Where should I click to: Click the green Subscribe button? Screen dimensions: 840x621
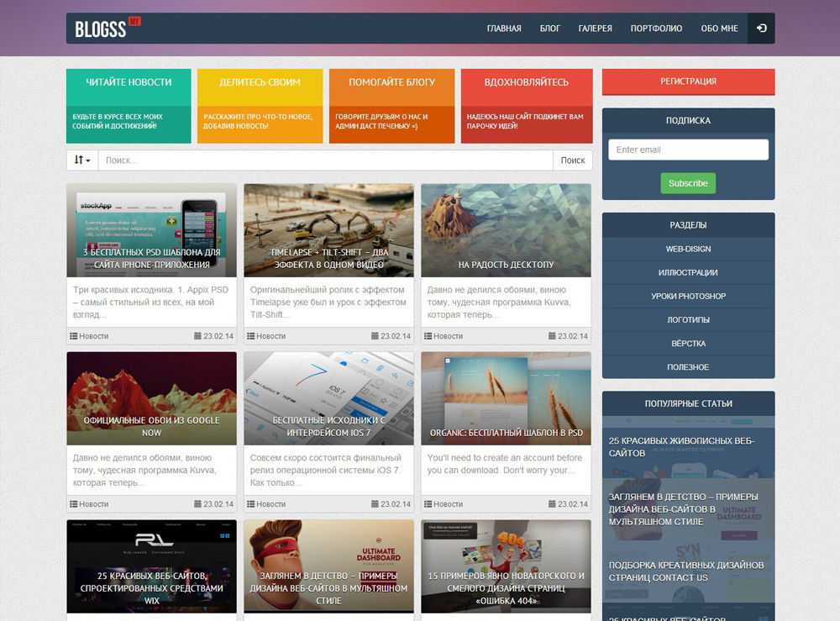688,183
